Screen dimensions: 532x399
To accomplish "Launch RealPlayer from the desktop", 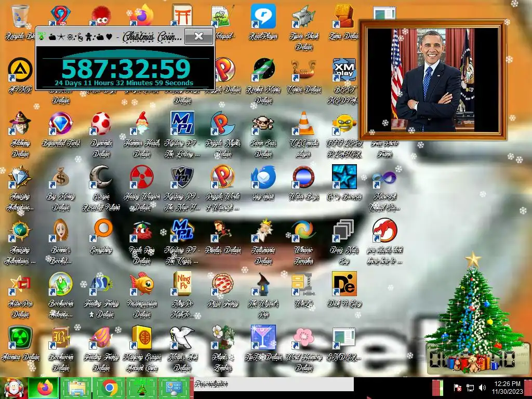I will 263,16.
